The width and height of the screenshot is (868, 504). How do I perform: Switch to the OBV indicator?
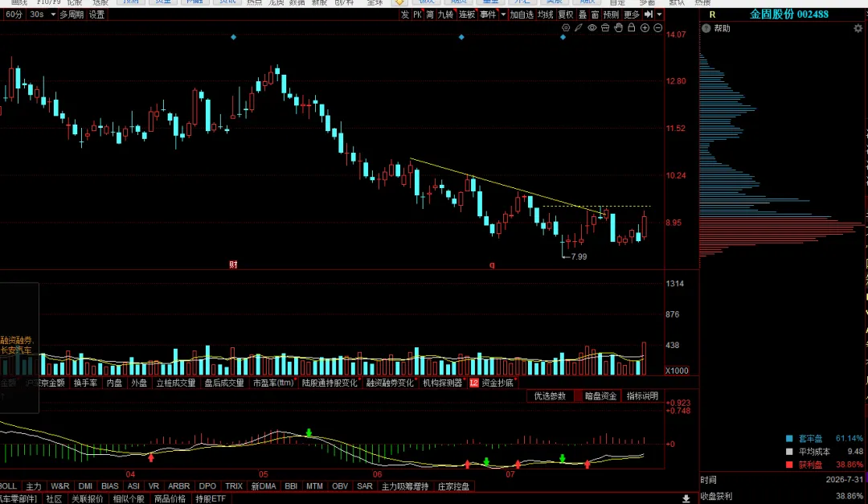[x=340, y=486]
